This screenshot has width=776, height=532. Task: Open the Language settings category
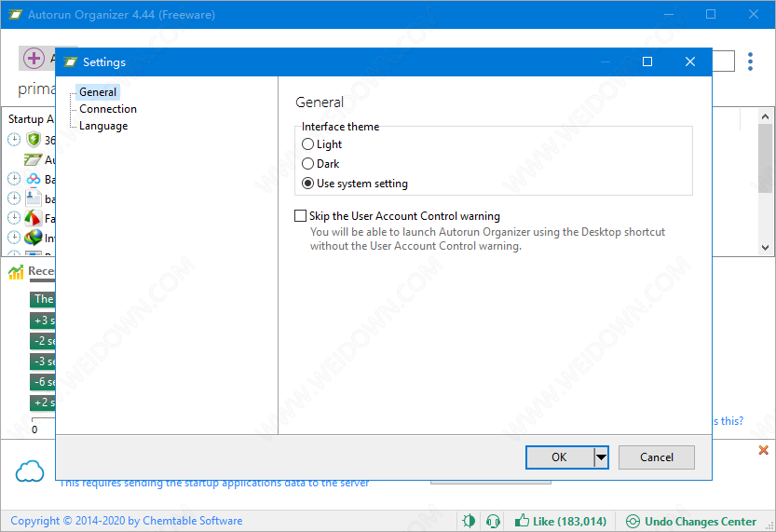pos(102,126)
